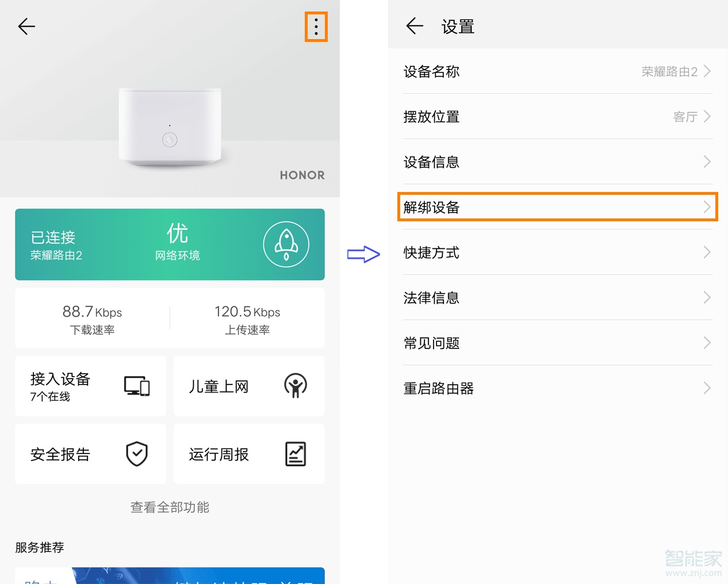Viewport: 728px width, 584px height.
Task: Tap back arrow on router home screen
Action: tap(26, 26)
